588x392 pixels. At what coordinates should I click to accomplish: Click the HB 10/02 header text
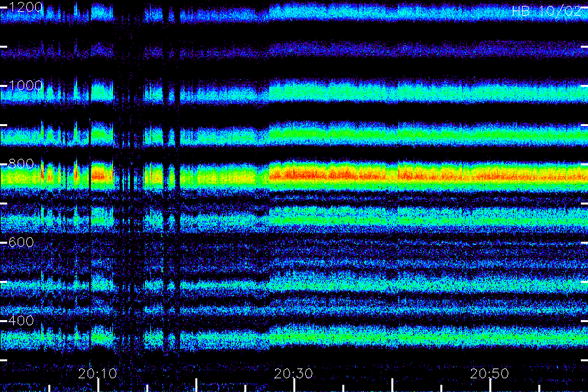point(547,11)
